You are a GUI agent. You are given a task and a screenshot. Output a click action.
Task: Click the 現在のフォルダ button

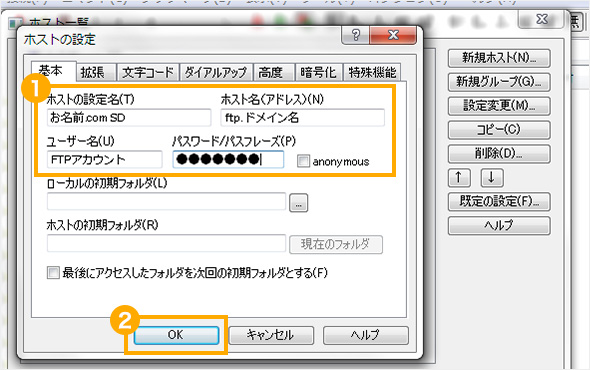click(336, 244)
